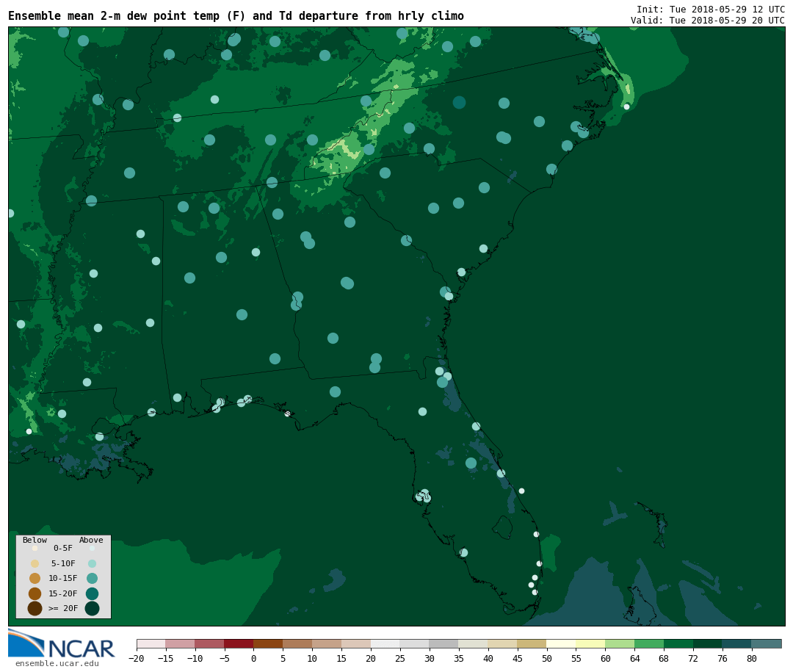Image resolution: width=793 pixels, height=672 pixels.
Task: Pick the dark teal segment between 76 and 80
Action: [737, 643]
